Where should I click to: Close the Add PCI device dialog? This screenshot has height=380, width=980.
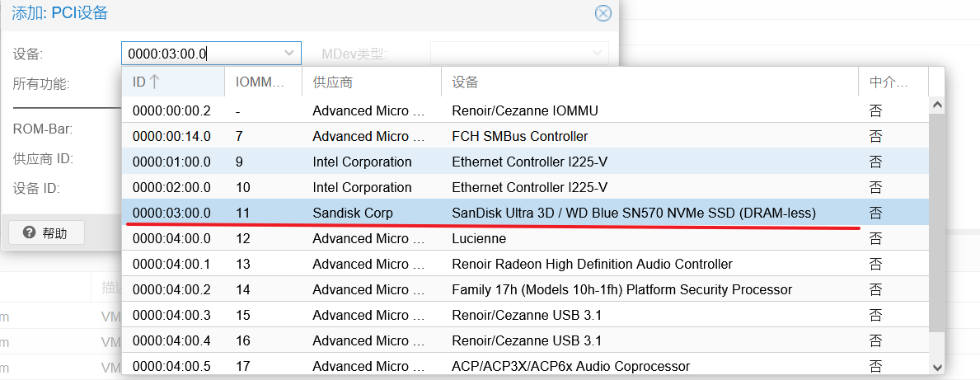click(x=603, y=13)
